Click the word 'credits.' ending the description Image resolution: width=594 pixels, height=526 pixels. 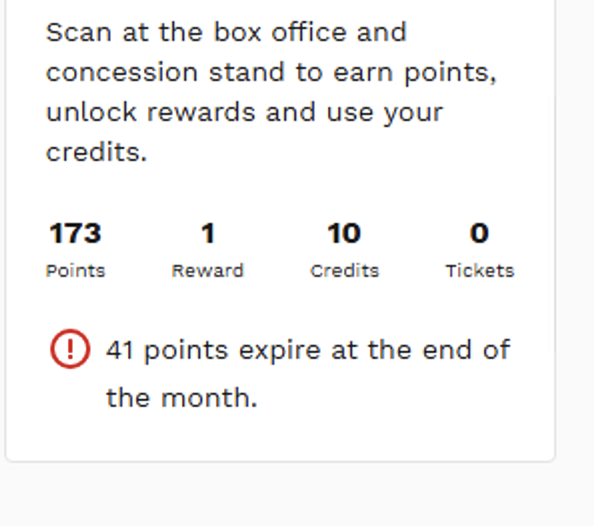pyautogui.click(x=96, y=152)
